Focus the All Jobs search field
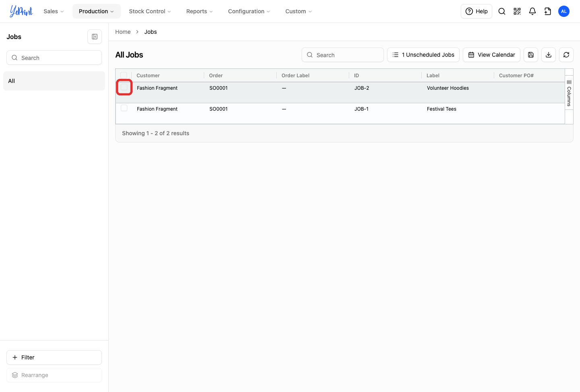580x392 pixels. point(343,55)
